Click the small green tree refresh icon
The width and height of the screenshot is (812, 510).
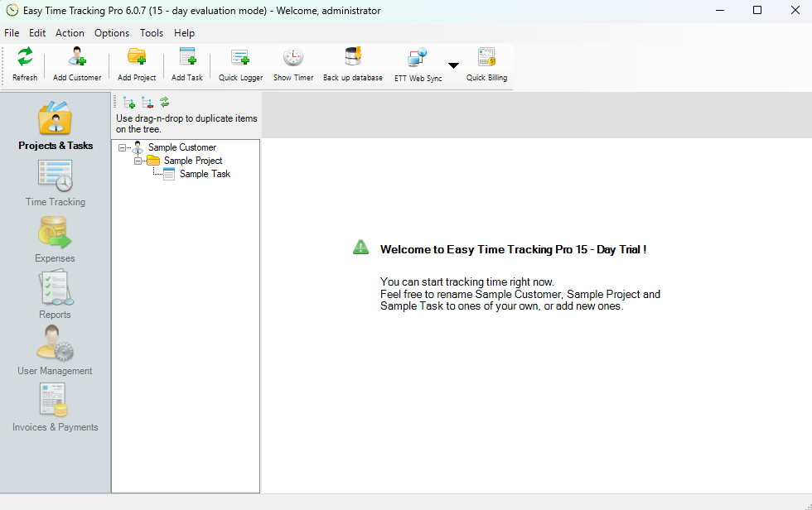point(165,102)
